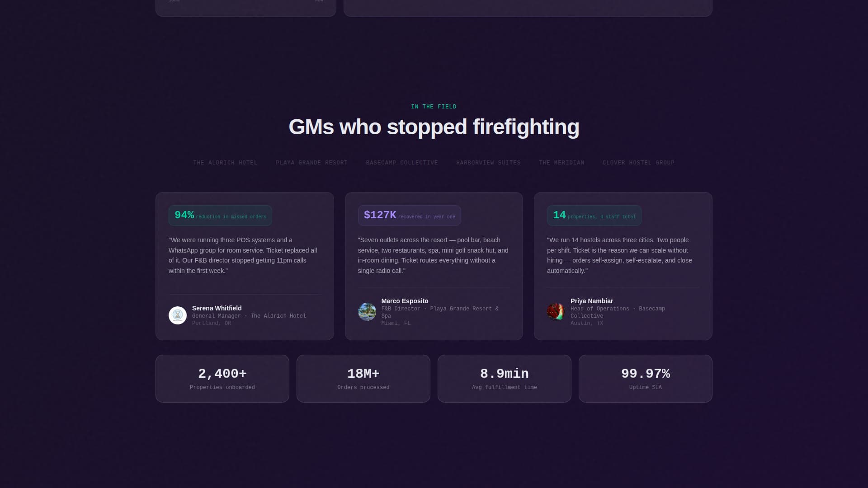Viewport: 868px width, 488px height.
Task: Select the 94% reduction stat badge
Action: tap(220, 216)
